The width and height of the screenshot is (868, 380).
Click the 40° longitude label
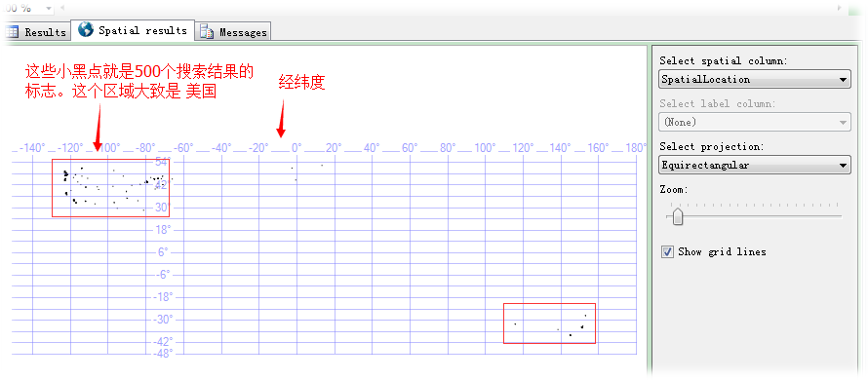(x=372, y=148)
